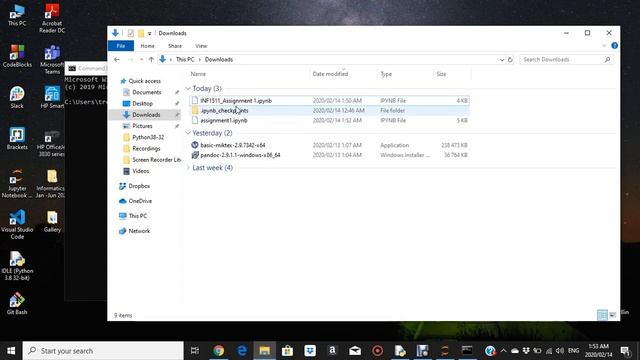Launch IDLE Python desktop shortcut
Image resolution: width=640 pixels, height=360 pixels.
coord(17,266)
